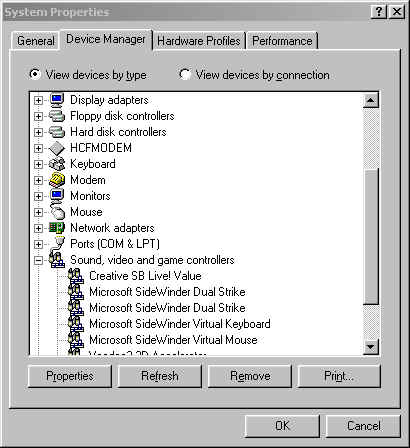Screen dimensions: 410x448
Task: Click the Sound, video and game controllers icon
Action: 57,260
